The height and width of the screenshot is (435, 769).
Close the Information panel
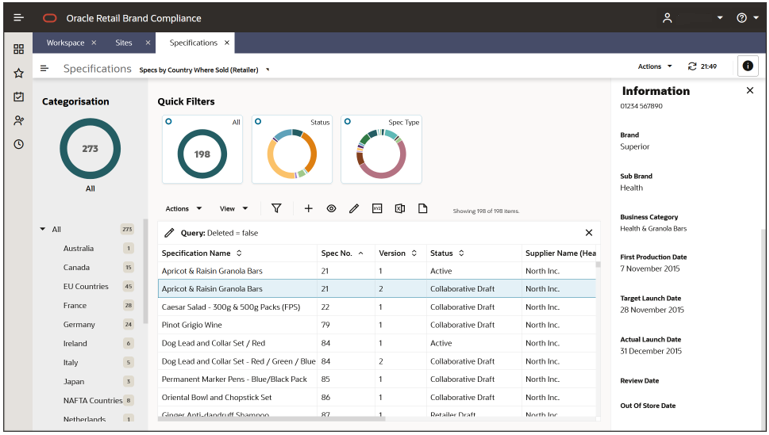pyautogui.click(x=749, y=90)
